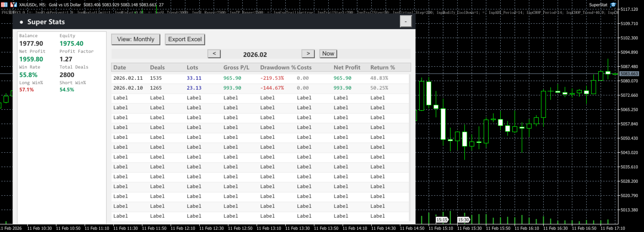Image resolution: width=644 pixels, height=232 pixels.
Task: Click the Long Win% value 57.1%
Action: pos(26,90)
